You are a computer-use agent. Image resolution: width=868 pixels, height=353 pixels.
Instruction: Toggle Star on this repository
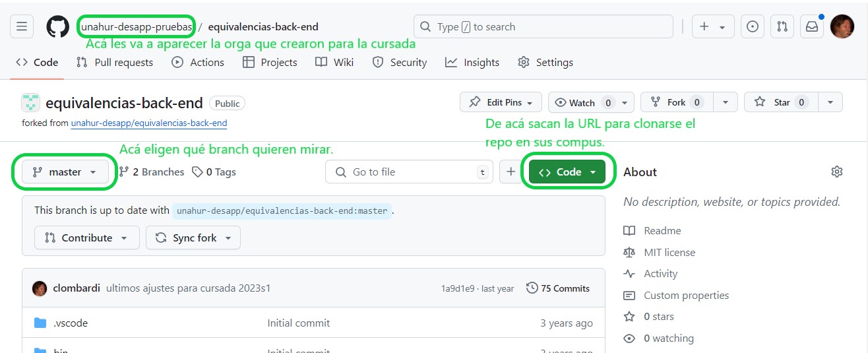781,102
